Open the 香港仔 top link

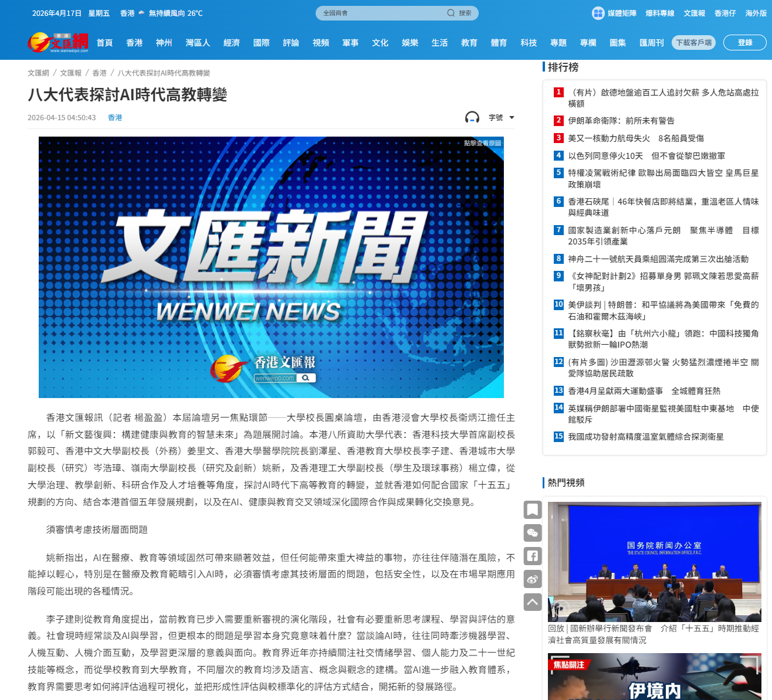tap(725, 13)
